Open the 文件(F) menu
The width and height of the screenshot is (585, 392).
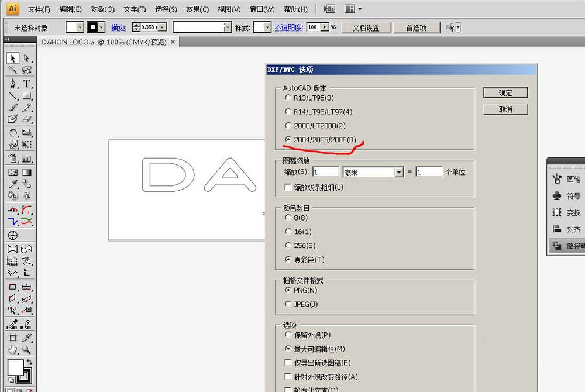pos(39,9)
